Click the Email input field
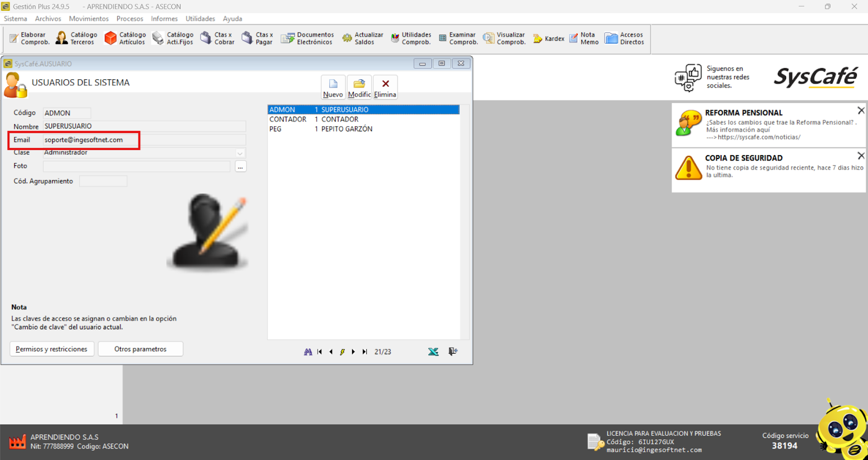The width and height of the screenshot is (868, 460). (144, 140)
